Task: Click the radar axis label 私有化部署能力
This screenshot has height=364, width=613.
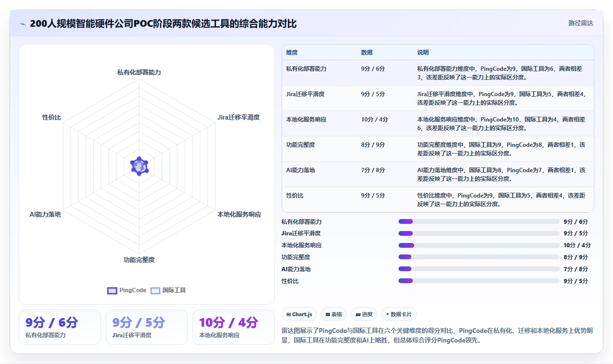Action: [x=139, y=72]
